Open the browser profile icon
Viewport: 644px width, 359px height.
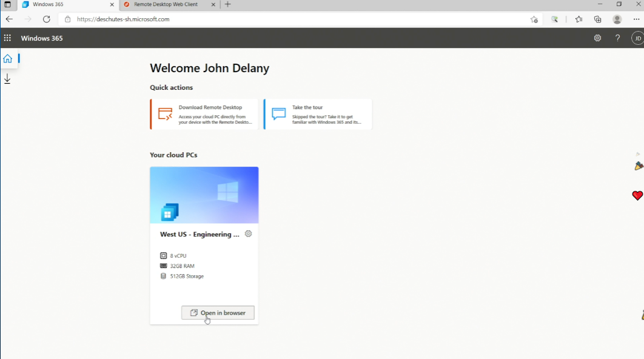(x=617, y=19)
